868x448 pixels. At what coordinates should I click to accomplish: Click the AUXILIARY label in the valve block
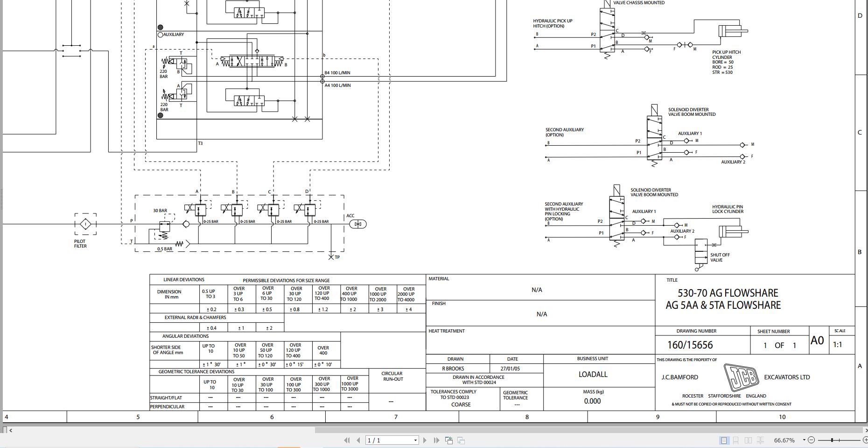coord(173,35)
